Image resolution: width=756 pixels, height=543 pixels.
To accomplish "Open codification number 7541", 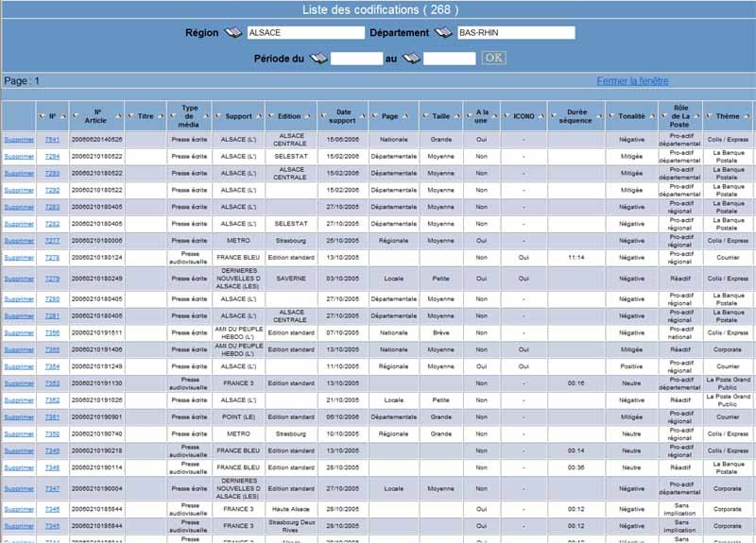I will [x=52, y=140].
